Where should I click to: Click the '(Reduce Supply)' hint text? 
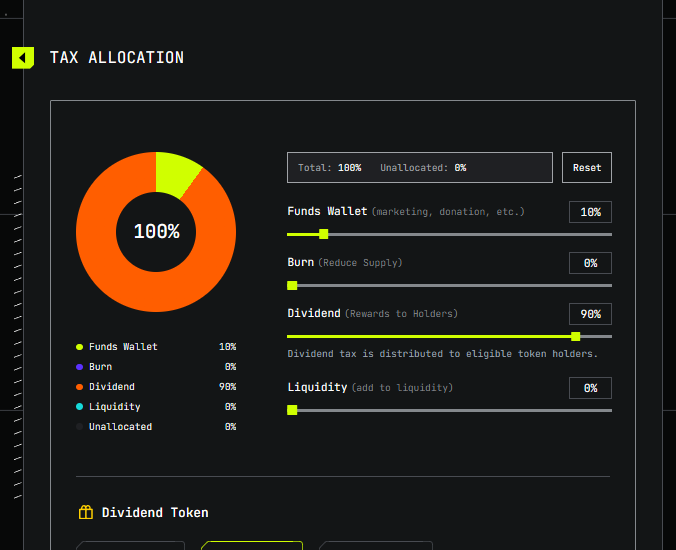click(360, 263)
